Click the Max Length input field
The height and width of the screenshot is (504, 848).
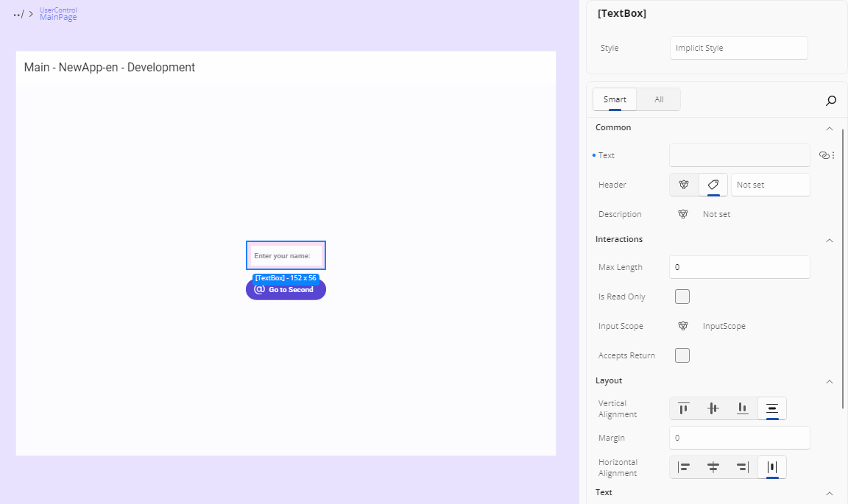[x=739, y=266]
